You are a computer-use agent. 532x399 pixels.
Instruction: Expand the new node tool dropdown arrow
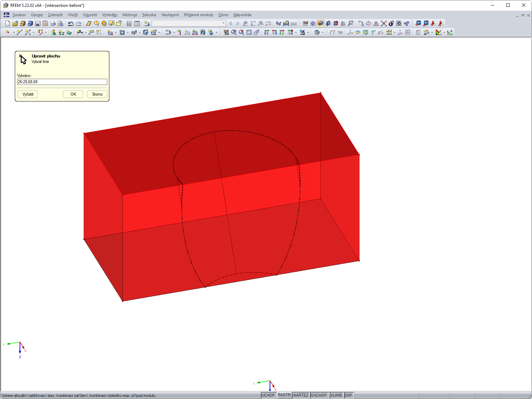[x=13, y=33]
